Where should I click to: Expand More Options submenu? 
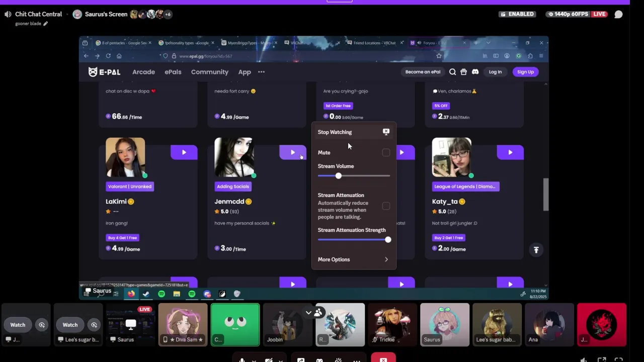353,259
